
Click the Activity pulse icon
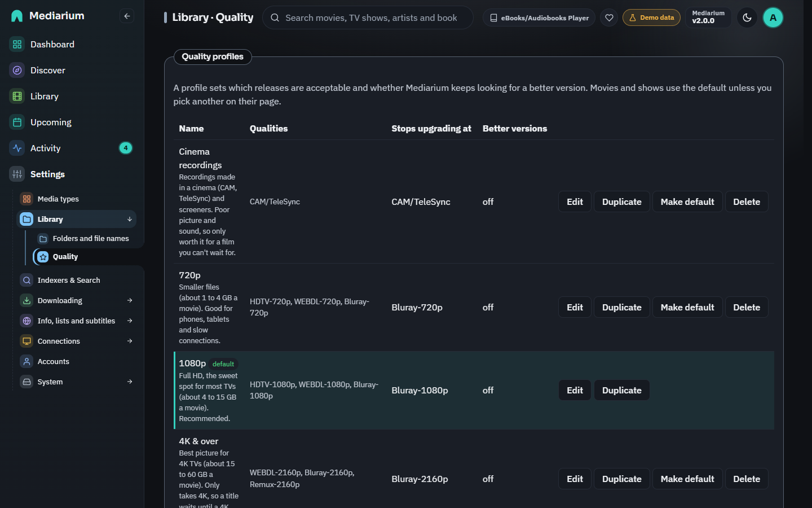(x=17, y=148)
